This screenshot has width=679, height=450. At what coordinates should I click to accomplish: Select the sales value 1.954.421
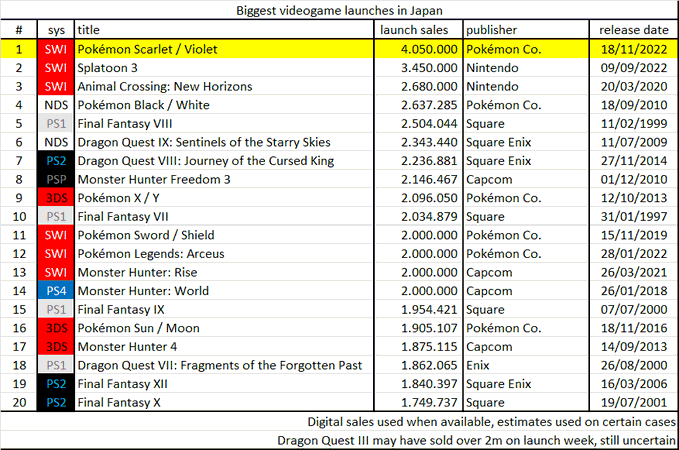[x=429, y=310]
